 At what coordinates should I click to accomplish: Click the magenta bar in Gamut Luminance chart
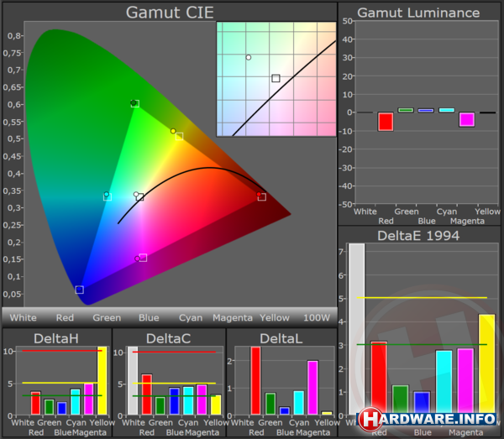pos(466,119)
